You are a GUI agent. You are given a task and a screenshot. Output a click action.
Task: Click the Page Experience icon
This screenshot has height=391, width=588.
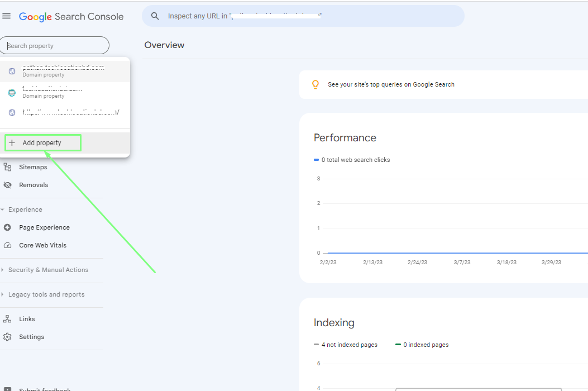[7, 227]
